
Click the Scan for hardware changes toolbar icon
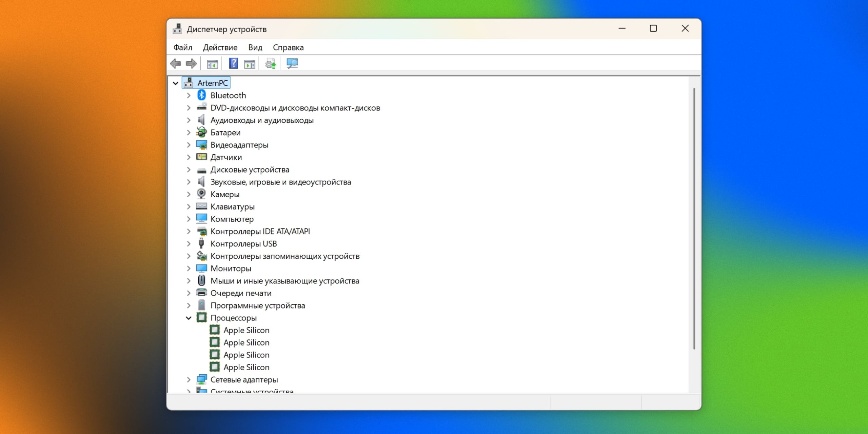[292, 63]
